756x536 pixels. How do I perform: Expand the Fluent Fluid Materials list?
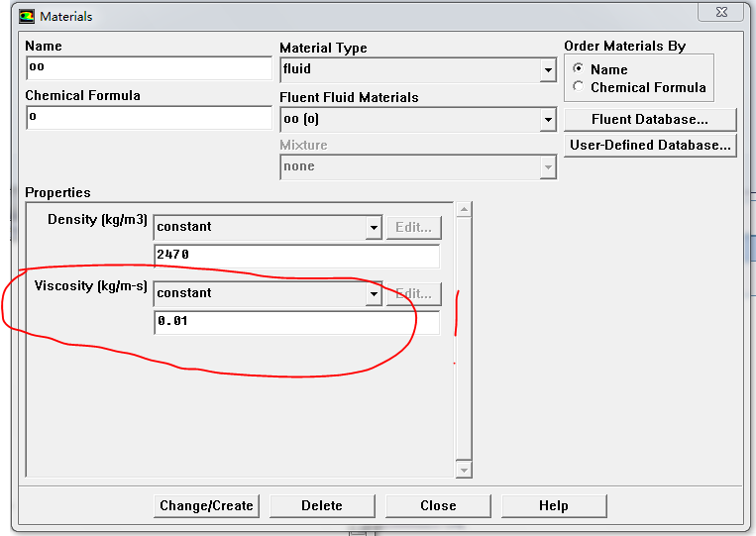[x=548, y=120]
